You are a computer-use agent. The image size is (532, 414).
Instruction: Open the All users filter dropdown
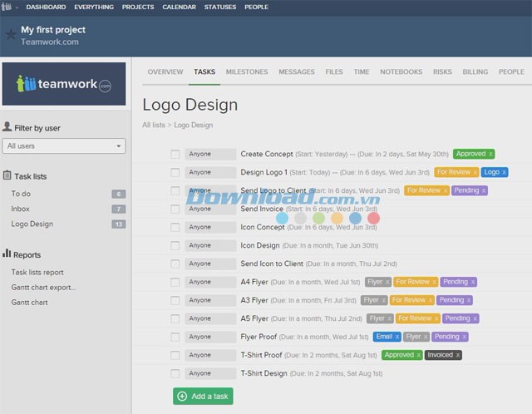click(64, 146)
